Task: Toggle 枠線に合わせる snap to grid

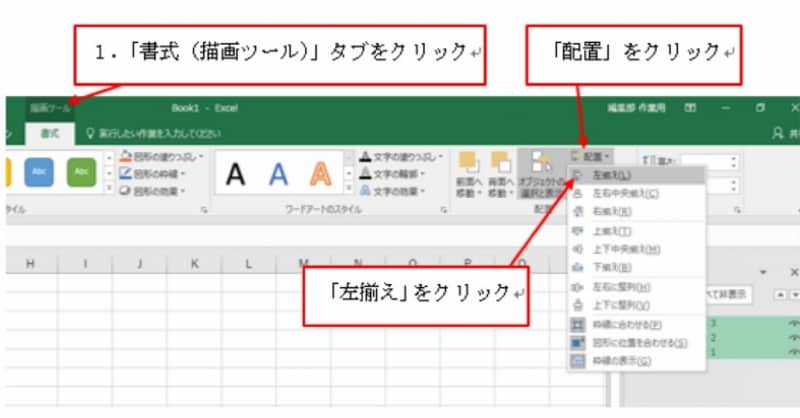Action: [x=636, y=325]
